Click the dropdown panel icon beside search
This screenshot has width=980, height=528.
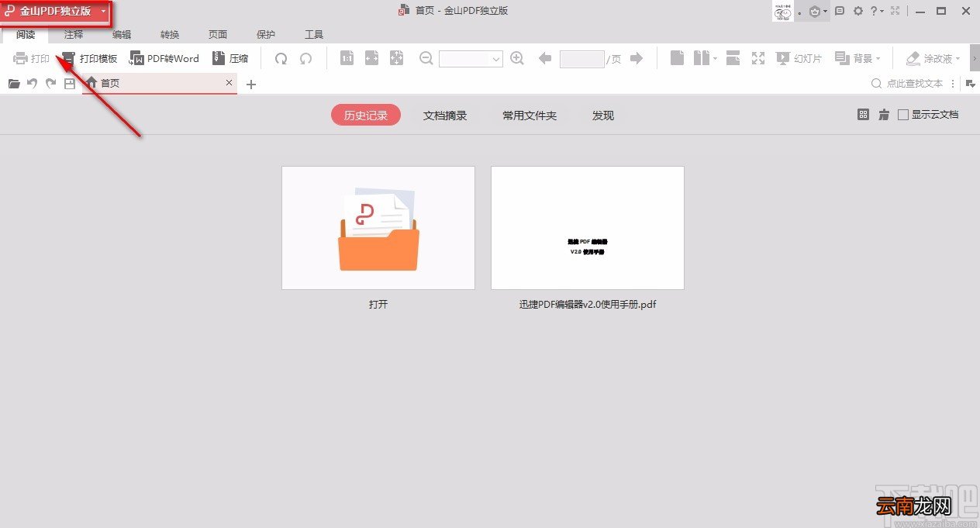click(x=971, y=84)
